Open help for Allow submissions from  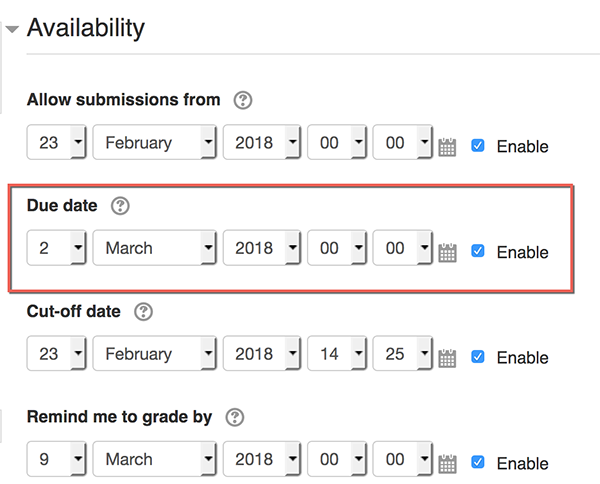pos(243,100)
